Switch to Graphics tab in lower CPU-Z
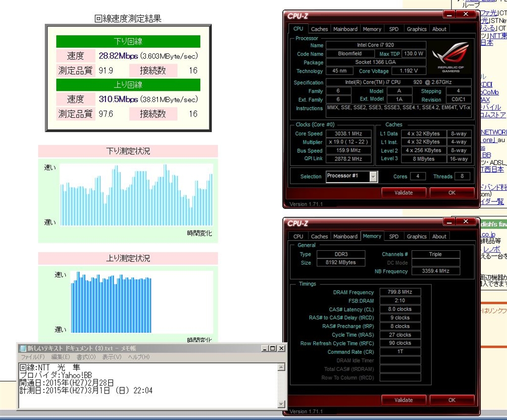The image size is (507, 420). coord(416,236)
